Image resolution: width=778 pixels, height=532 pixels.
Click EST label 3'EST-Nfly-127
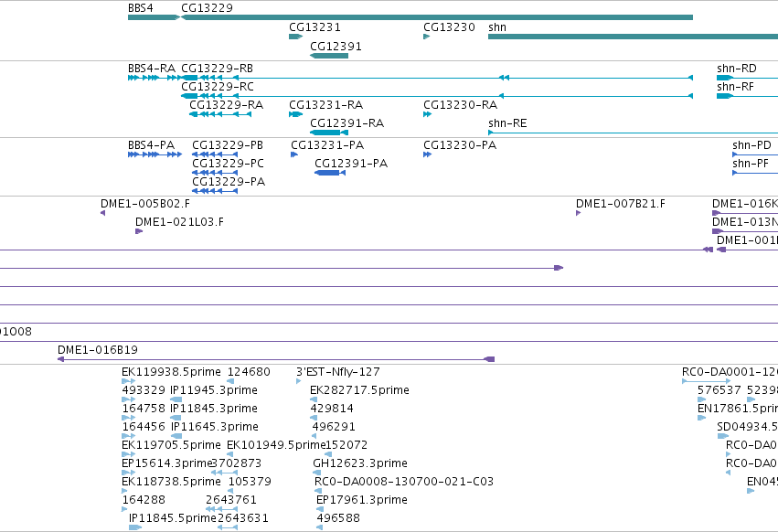click(x=338, y=372)
